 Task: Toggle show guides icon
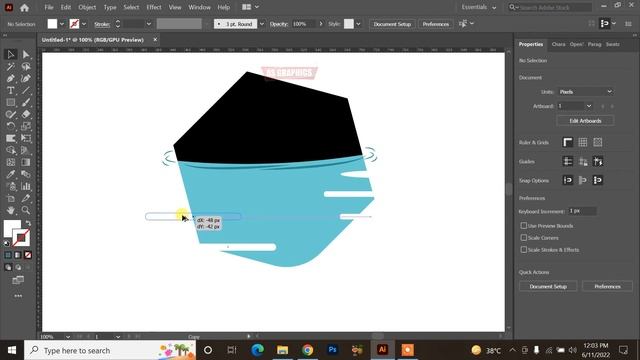[568, 161]
